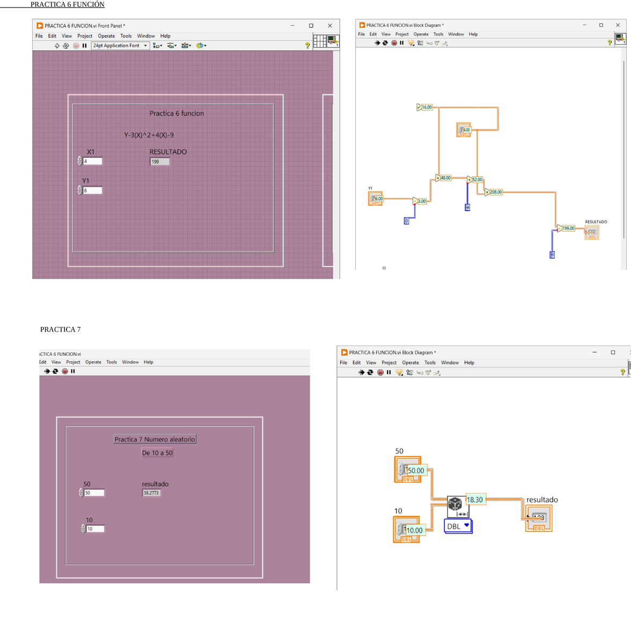Open the Window menu of the Block Diagram
This screenshot has width=644, height=644.
tap(456, 34)
